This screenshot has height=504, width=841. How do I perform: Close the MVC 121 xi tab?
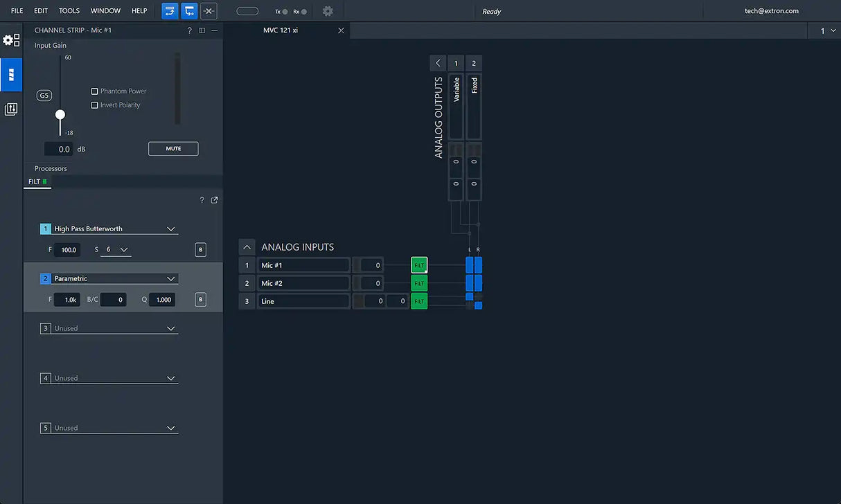pyautogui.click(x=341, y=30)
